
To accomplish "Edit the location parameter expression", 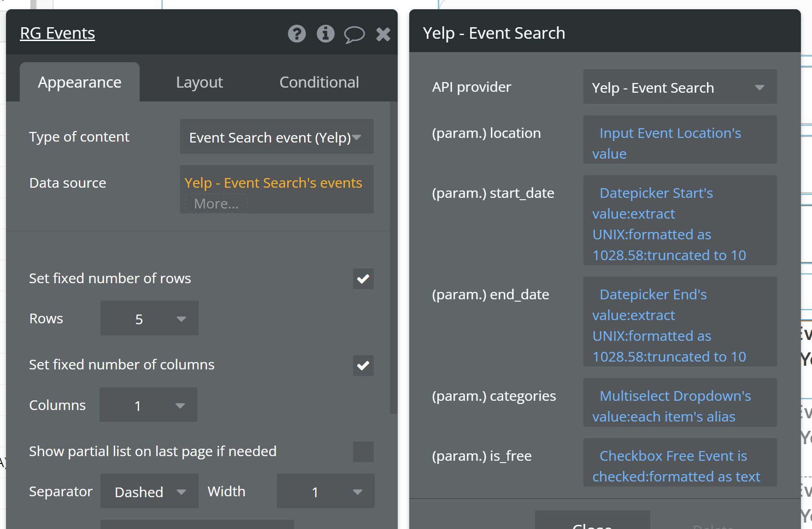I will click(680, 143).
